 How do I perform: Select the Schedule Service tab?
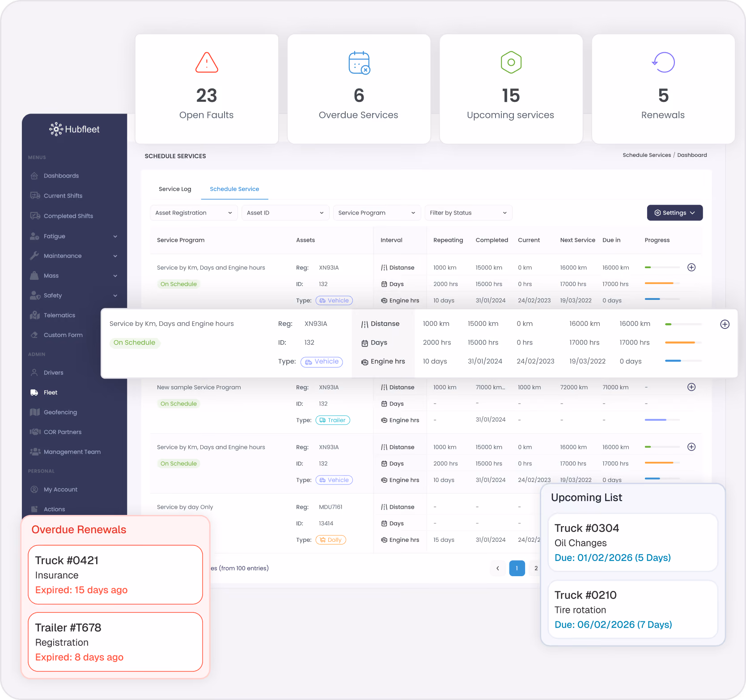click(x=234, y=189)
